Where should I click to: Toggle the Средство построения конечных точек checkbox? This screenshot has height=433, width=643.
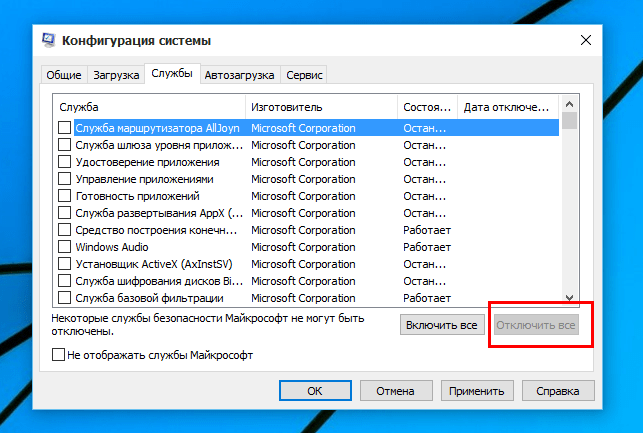coord(64,230)
